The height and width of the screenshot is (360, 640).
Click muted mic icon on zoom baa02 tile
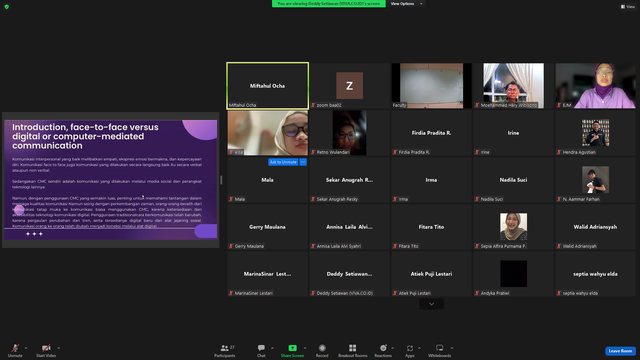click(313, 105)
